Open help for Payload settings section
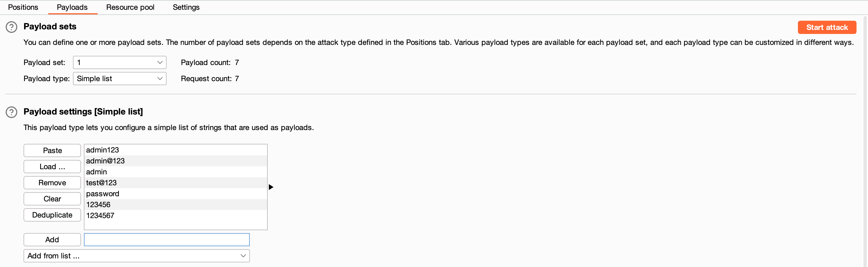This screenshot has width=868, height=267. [11, 112]
